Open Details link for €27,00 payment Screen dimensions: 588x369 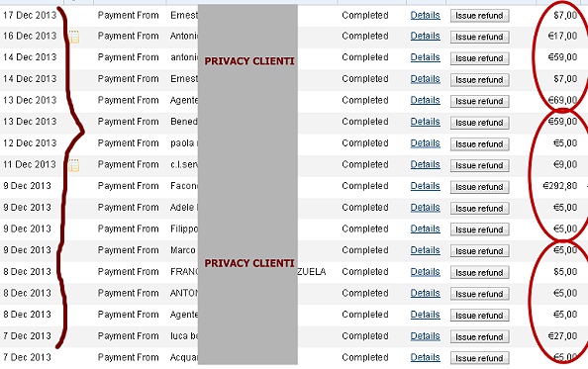point(425,336)
